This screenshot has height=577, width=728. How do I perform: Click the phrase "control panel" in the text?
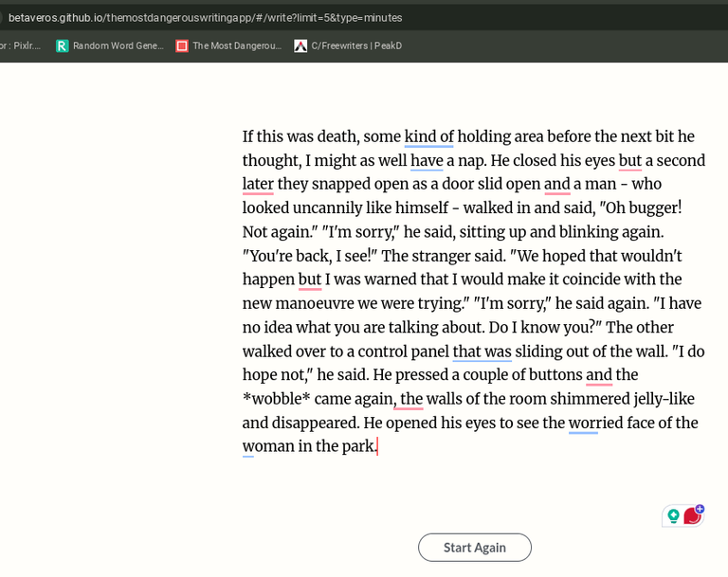[x=404, y=352]
